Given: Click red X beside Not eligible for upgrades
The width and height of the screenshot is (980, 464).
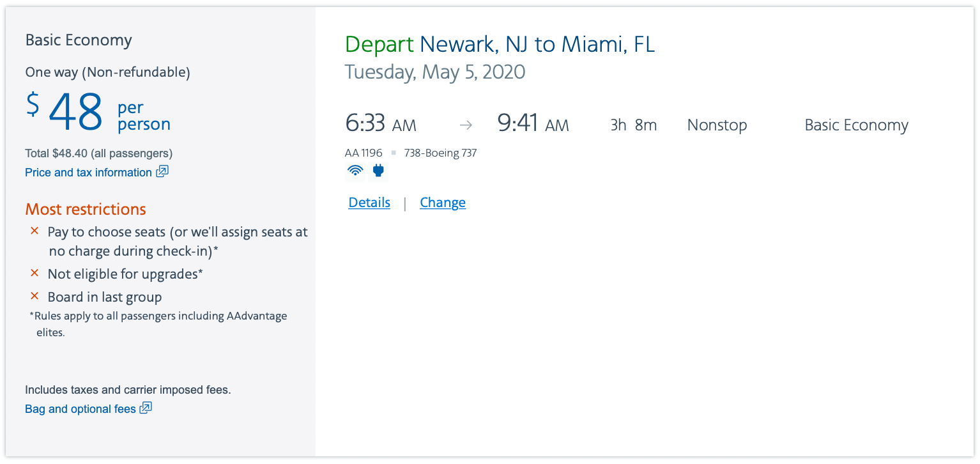Looking at the screenshot, I should [35, 274].
